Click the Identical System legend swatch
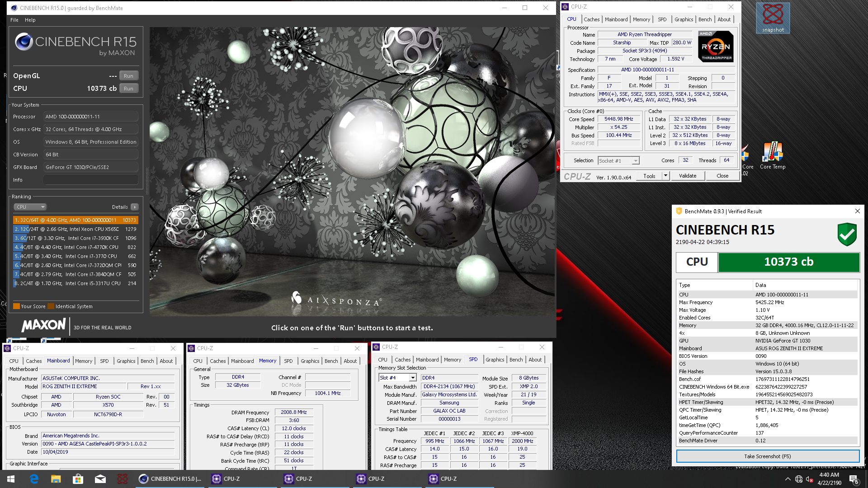868x488 pixels. 51,306
